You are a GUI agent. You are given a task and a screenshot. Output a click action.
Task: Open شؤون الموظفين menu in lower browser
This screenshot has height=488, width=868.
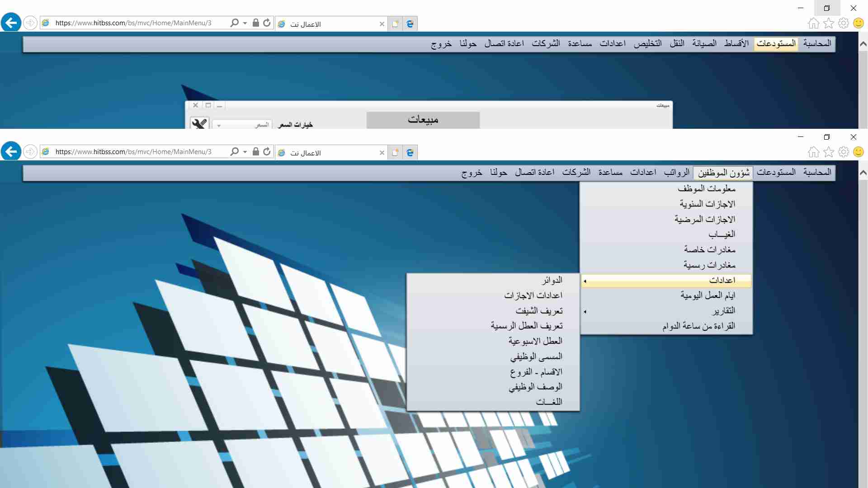pos(723,173)
